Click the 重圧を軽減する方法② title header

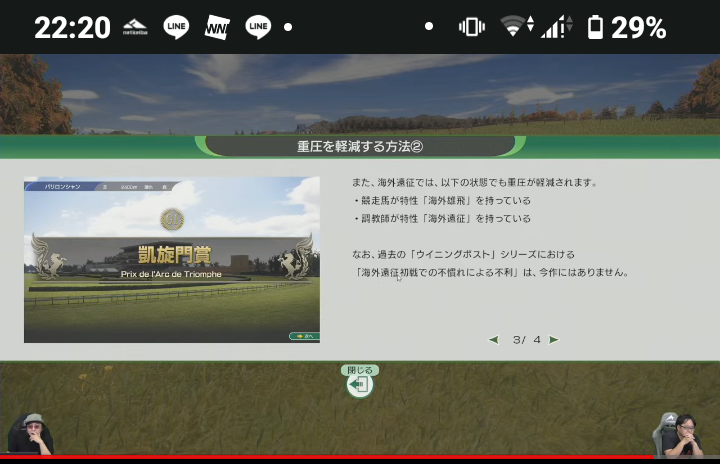(360, 147)
